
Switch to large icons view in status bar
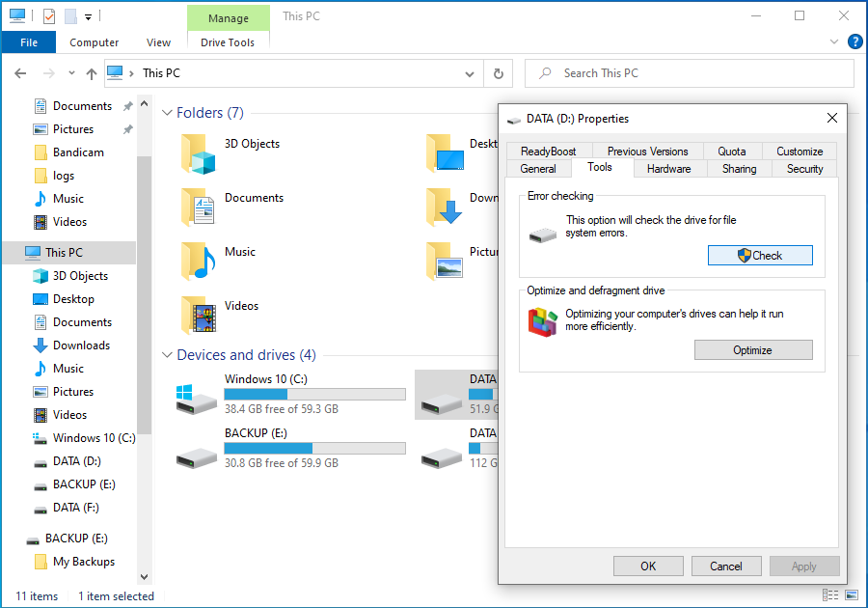(850, 595)
